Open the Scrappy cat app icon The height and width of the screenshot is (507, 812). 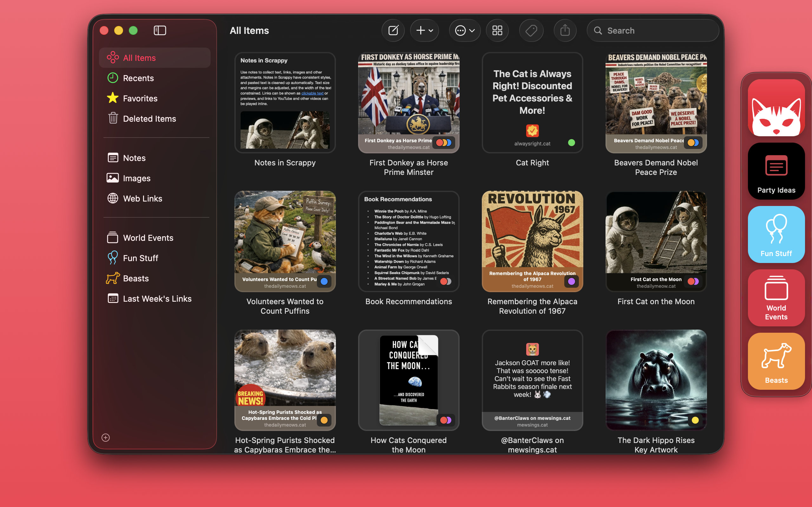[x=776, y=108]
